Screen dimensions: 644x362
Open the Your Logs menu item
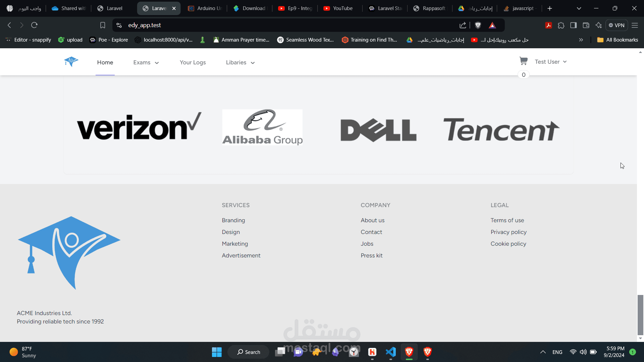point(193,63)
